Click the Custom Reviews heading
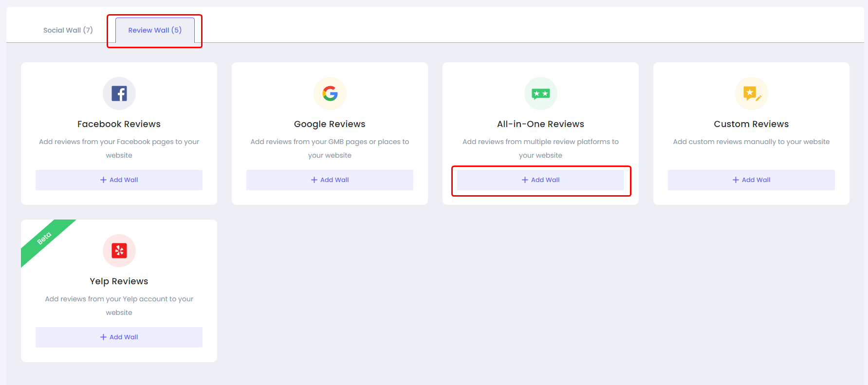 751,124
